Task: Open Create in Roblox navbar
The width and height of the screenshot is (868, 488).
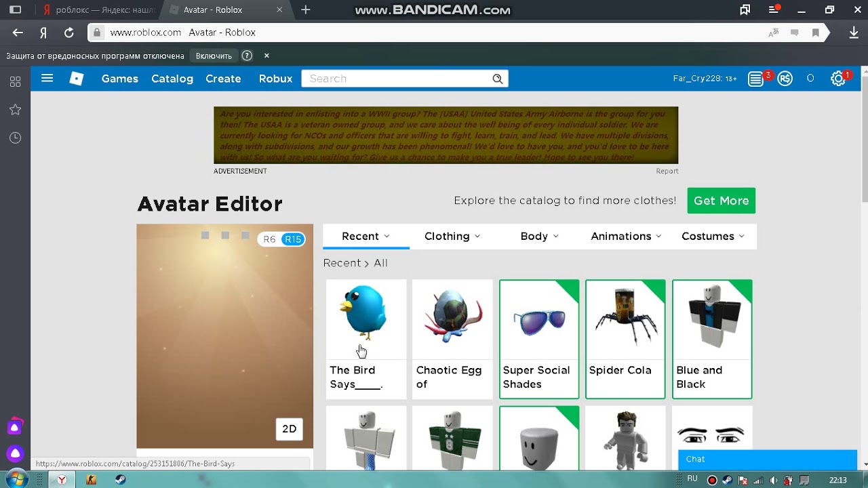Action: (x=223, y=79)
